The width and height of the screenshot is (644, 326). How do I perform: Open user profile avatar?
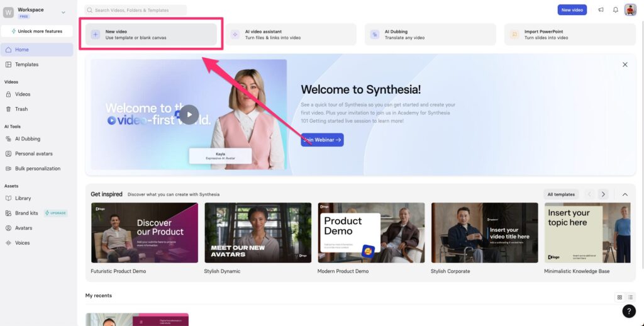630,10
